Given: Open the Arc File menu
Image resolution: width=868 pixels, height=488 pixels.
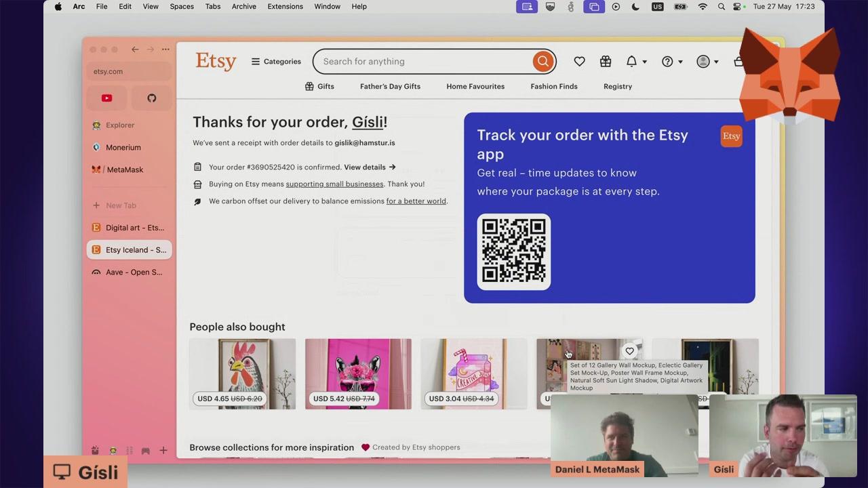Looking at the screenshot, I should 102,7.
